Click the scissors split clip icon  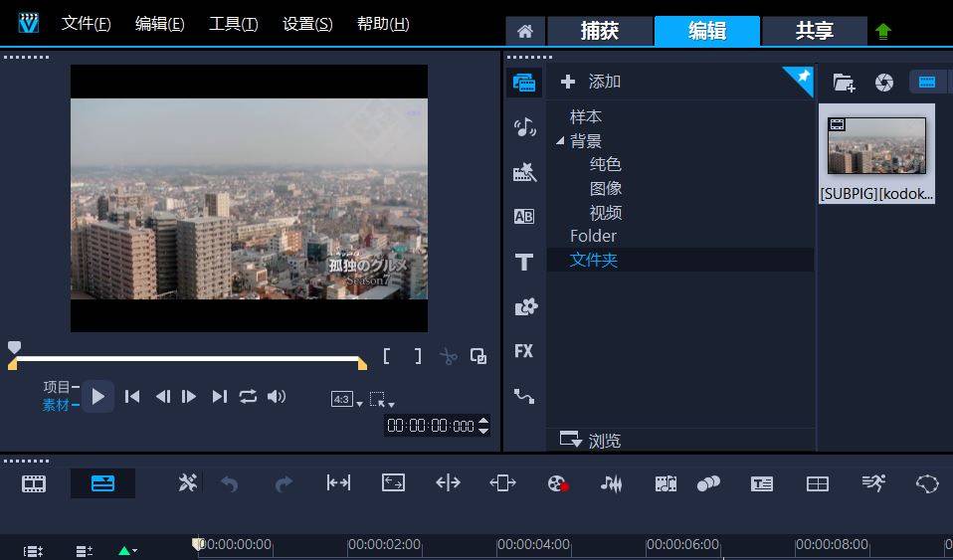tap(449, 356)
